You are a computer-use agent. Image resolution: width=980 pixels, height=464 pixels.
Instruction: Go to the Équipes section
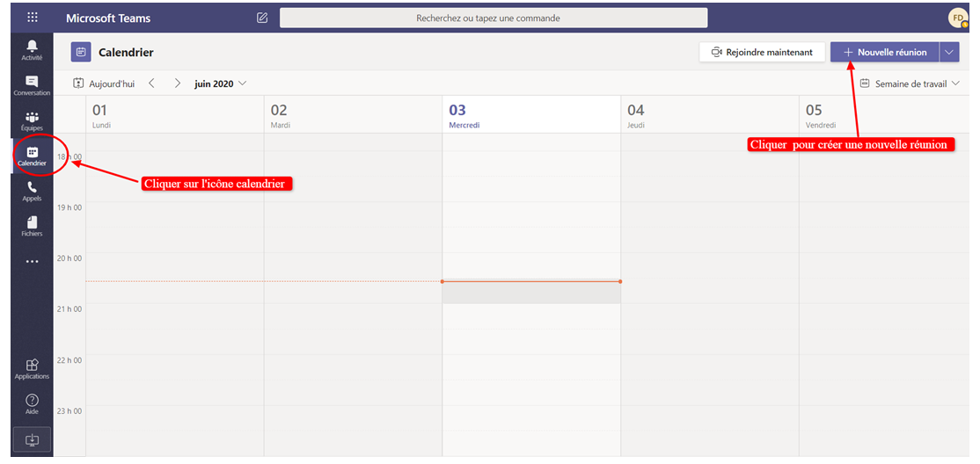click(33, 120)
